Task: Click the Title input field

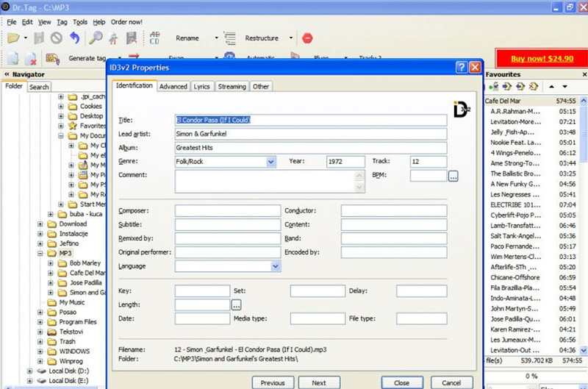Action: (310, 120)
